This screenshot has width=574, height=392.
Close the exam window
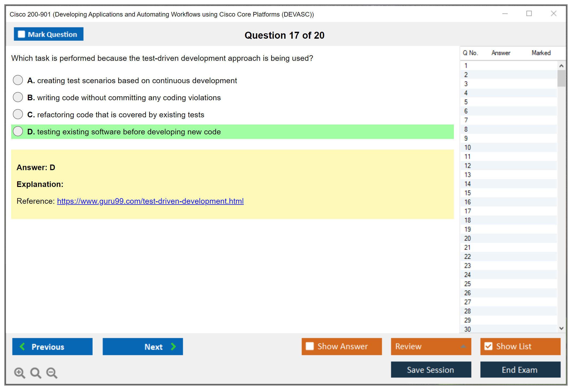coord(553,14)
